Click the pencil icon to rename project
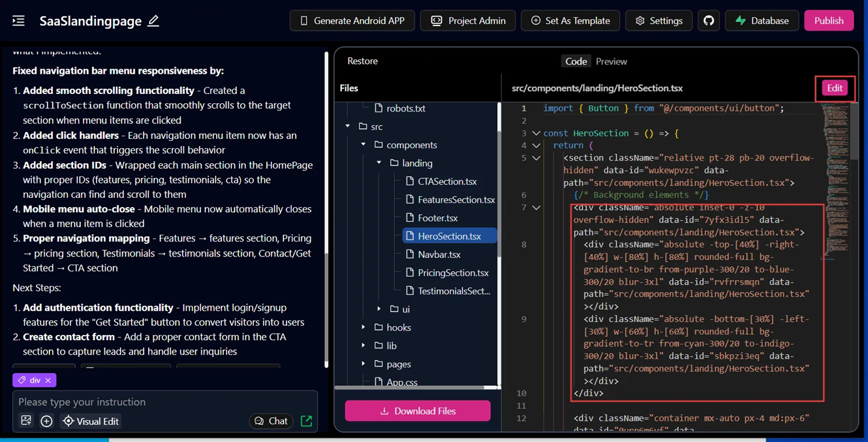The height and width of the screenshot is (442, 868). pyautogui.click(x=153, y=21)
